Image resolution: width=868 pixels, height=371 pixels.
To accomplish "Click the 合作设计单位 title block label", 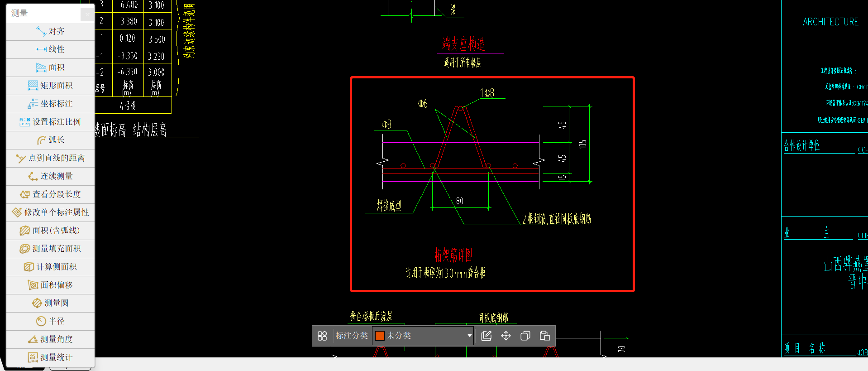I will click(801, 145).
